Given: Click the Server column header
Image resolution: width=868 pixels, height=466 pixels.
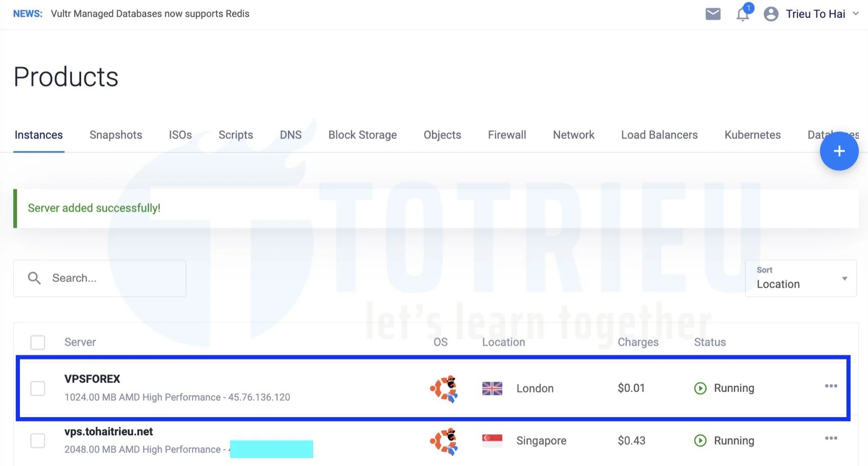Looking at the screenshot, I should [x=80, y=342].
